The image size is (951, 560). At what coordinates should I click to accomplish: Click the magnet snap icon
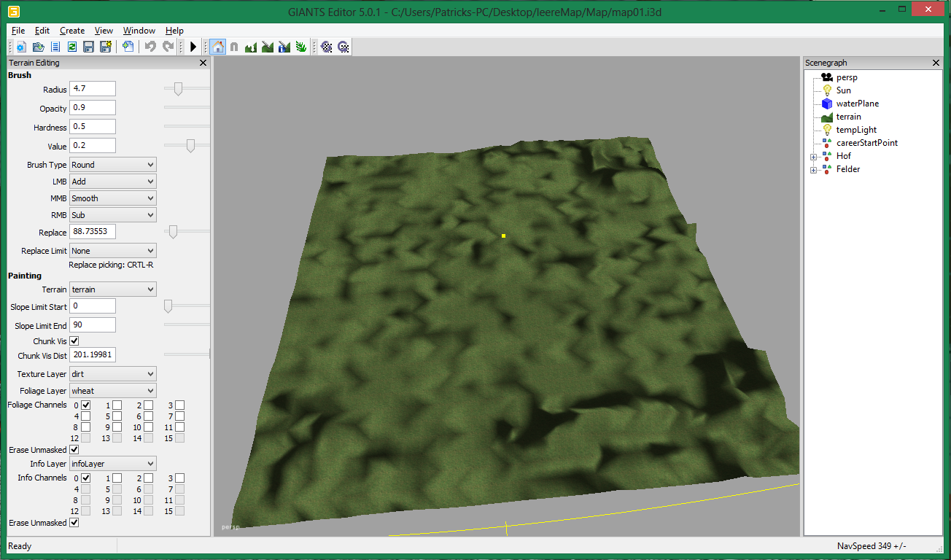[x=234, y=47]
